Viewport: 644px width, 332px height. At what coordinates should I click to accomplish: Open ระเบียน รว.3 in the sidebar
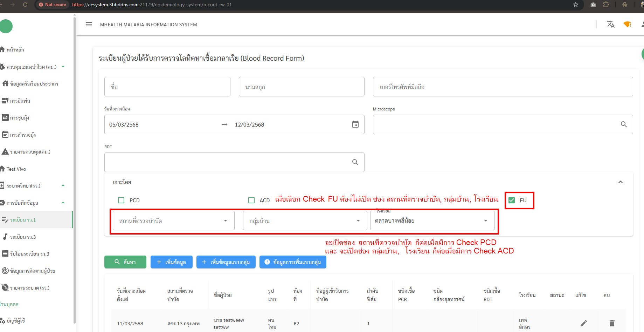tap(23, 237)
